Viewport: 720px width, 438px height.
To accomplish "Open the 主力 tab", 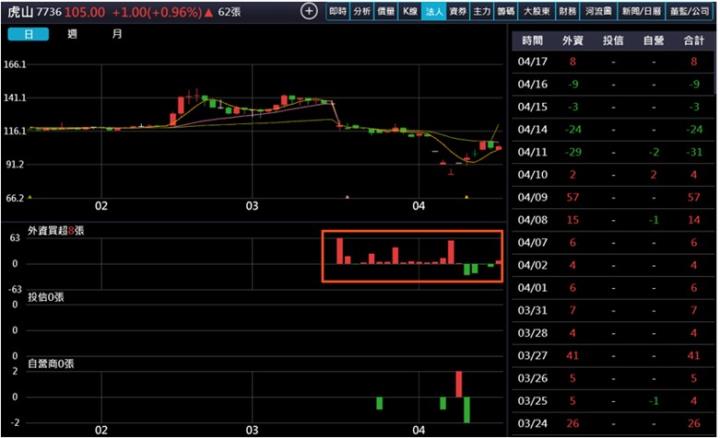I will pos(482,11).
